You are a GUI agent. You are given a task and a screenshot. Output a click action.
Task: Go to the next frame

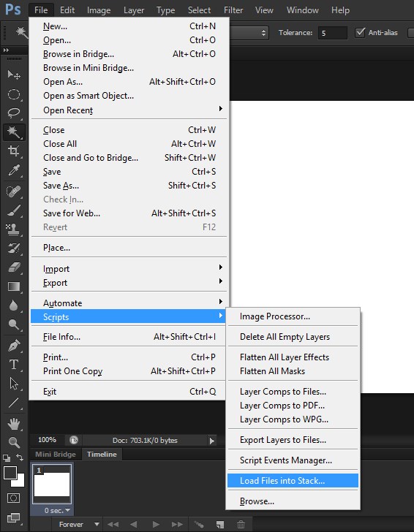(177, 525)
